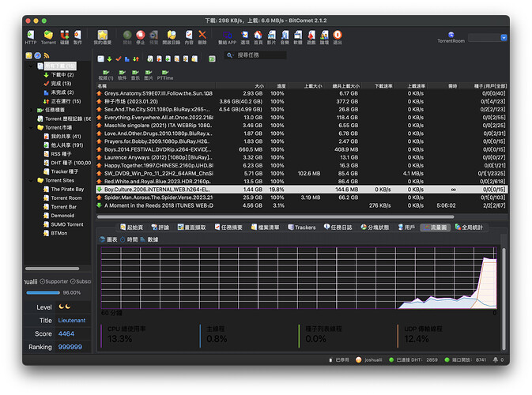The width and height of the screenshot is (532, 395).
Task: Open Options (選項) from the toolbar
Action: tap(245, 37)
